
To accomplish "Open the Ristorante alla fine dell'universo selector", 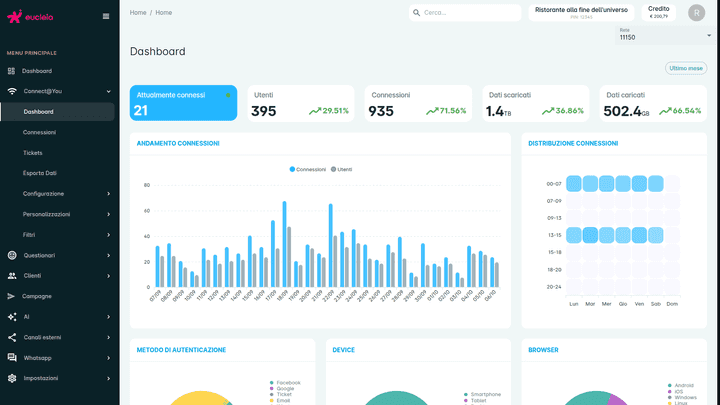I will [581, 13].
